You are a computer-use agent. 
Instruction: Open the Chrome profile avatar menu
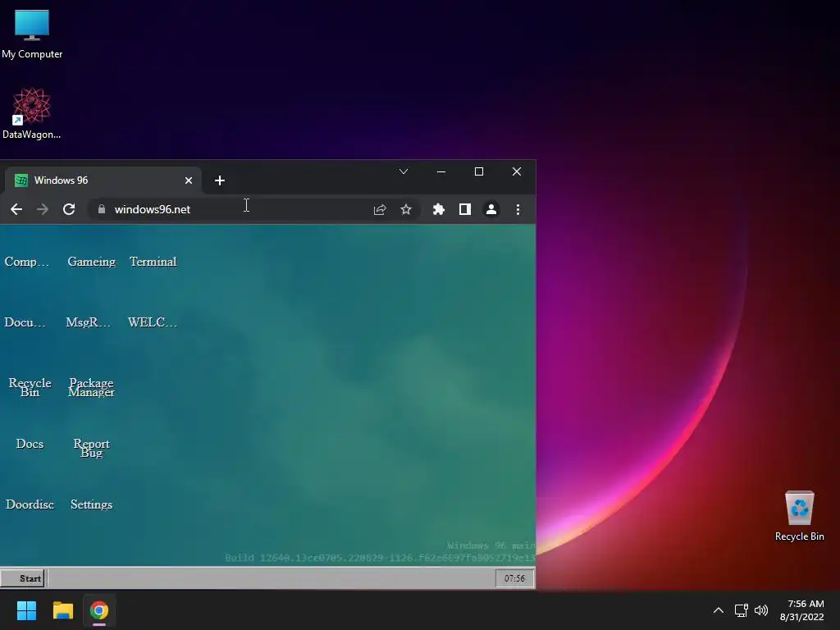tap(491, 209)
